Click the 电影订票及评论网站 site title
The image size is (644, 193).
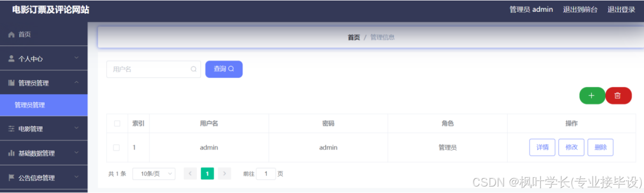click(x=51, y=10)
